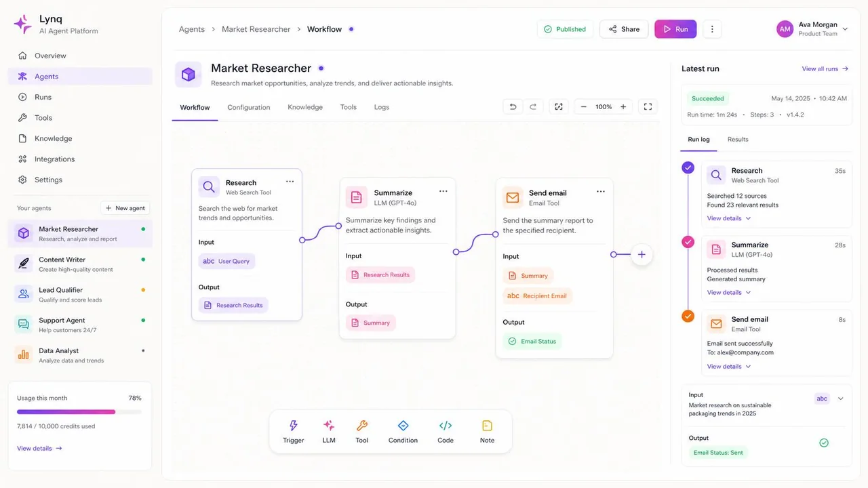This screenshot has height=488, width=868.
Task: Add a Condition node from the palette
Action: tap(403, 432)
